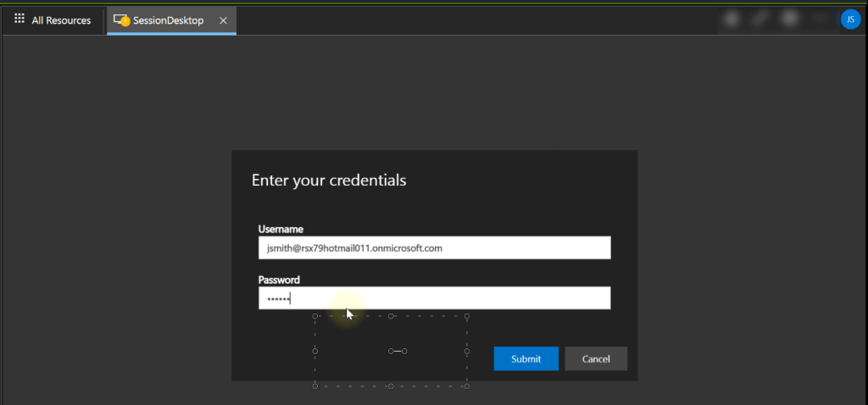
Task: Click the SessionDesktop monitor icon with warning badge
Action: coord(121,20)
